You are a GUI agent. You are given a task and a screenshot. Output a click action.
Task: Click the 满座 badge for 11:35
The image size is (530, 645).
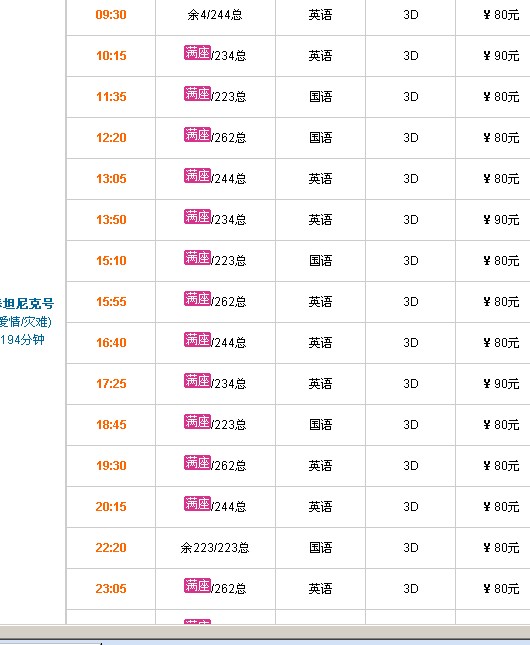point(198,94)
